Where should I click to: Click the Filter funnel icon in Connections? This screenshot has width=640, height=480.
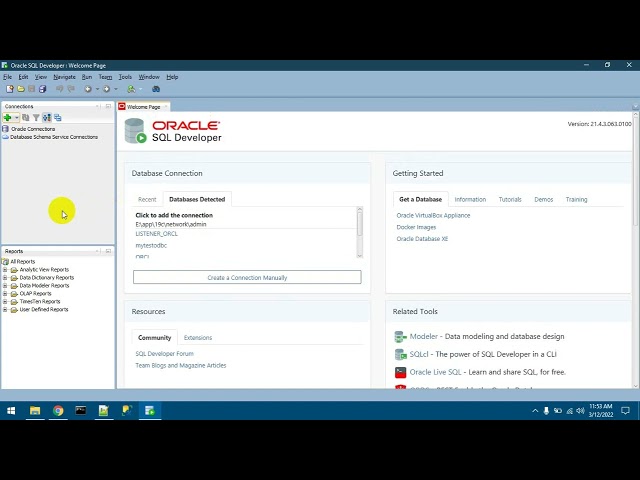click(x=36, y=118)
